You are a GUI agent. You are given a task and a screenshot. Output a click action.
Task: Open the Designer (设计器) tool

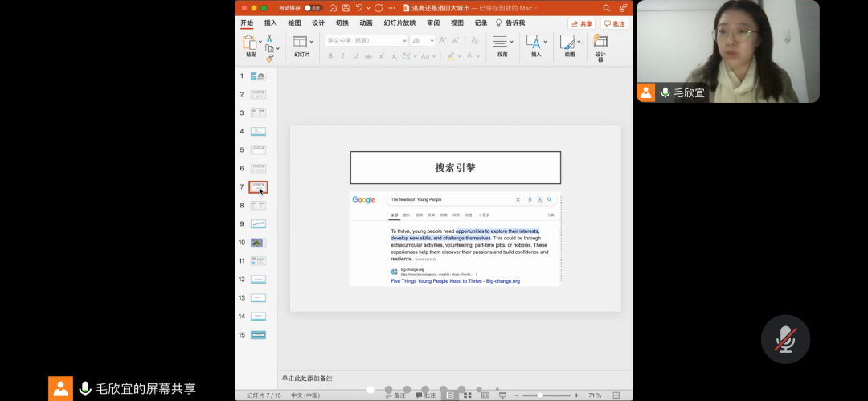tap(600, 47)
